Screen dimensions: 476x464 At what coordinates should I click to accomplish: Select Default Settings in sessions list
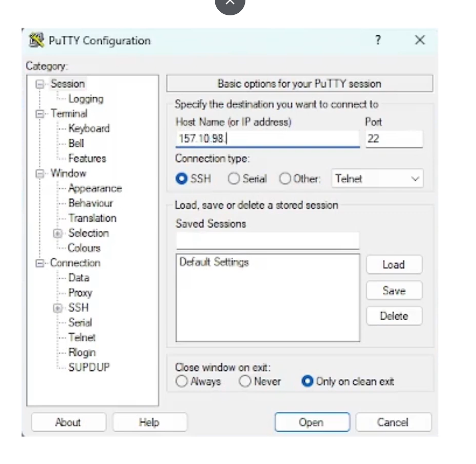click(x=214, y=262)
